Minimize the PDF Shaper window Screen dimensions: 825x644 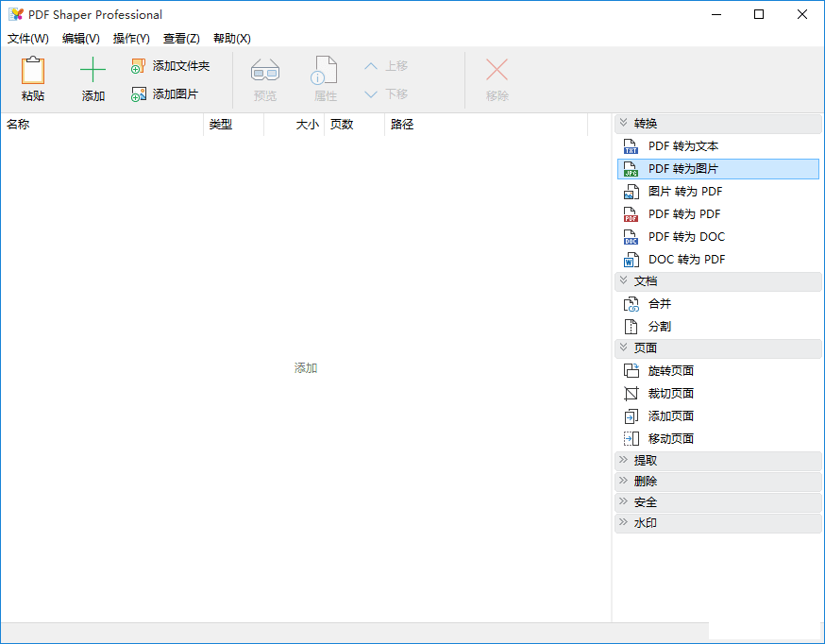tap(716, 14)
